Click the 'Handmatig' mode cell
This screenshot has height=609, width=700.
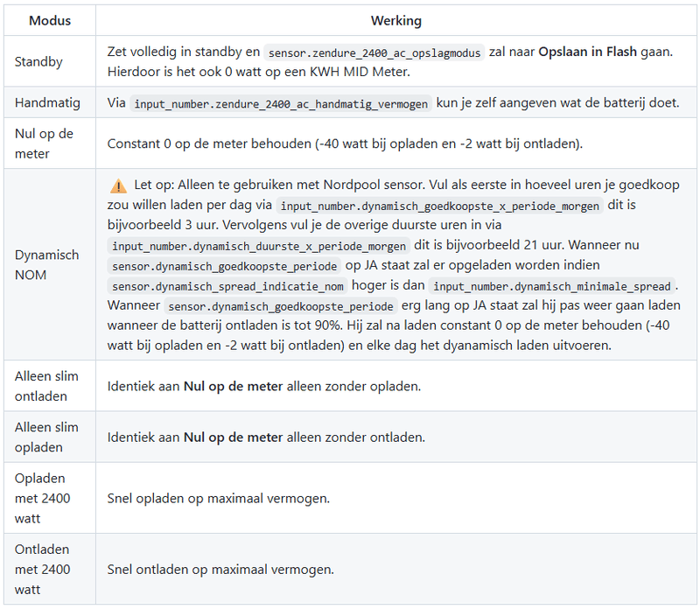pyautogui.click(x=47, y=102)
